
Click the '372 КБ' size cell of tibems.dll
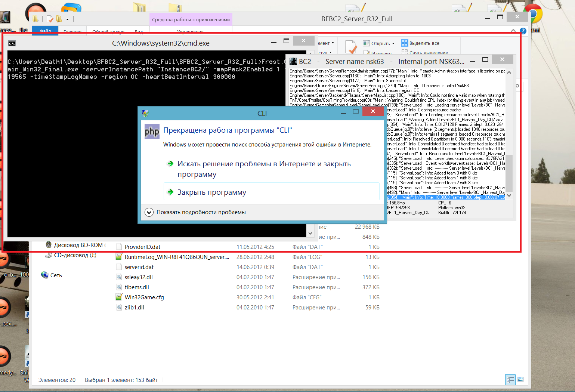pos(371,287)
